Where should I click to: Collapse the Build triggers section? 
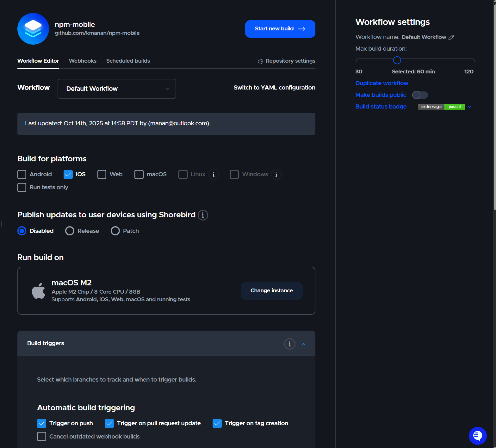pos(304,344)
